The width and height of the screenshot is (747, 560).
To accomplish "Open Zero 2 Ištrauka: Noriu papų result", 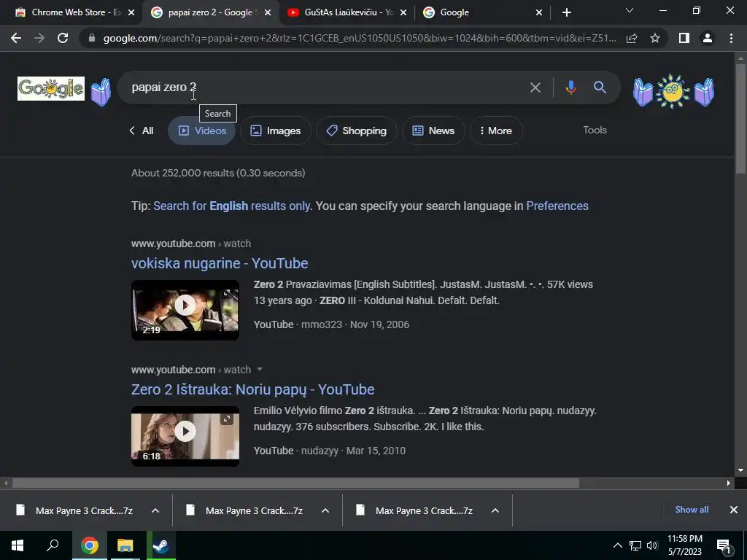I will (x=253, y=389).
